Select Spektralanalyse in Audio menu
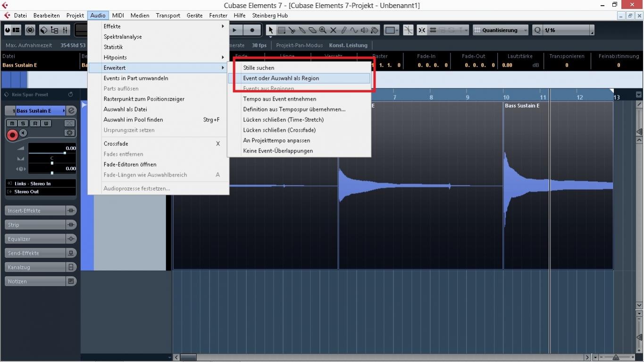The height and width of the screenshot is (362, 644). (x=159, y=37)
